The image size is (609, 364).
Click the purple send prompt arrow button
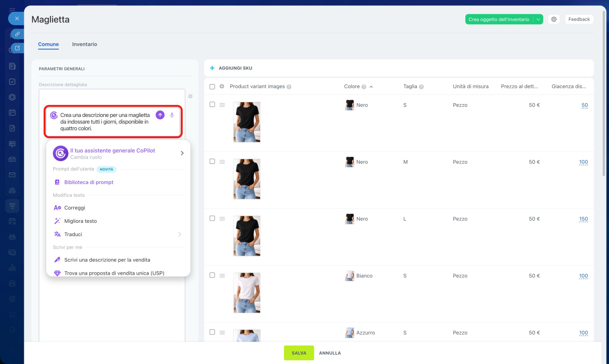coord(160,115)
